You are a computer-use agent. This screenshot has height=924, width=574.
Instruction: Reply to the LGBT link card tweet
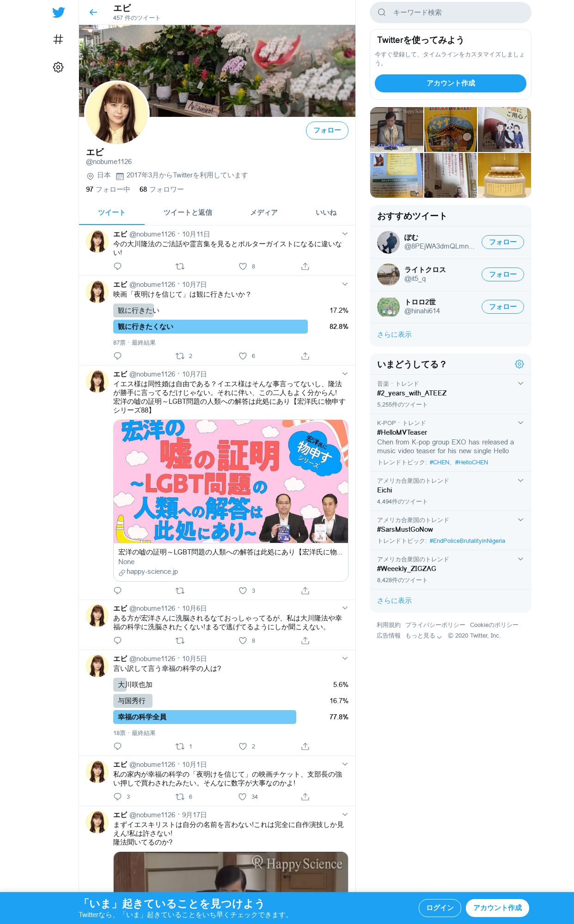click(x=117, y=591)
